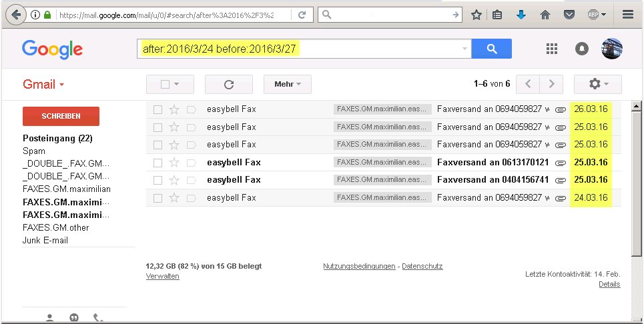Go to next page of results

(551, 84)
